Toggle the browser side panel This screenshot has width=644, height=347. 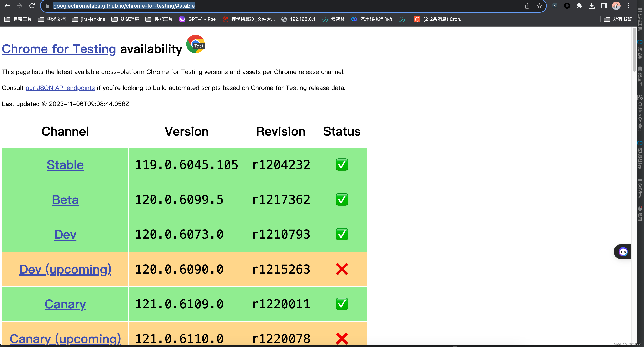604,6
